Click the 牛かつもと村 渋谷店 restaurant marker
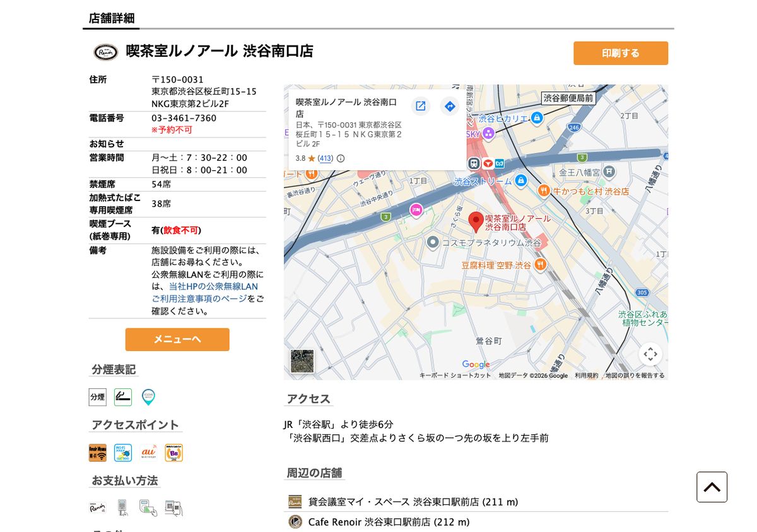The height and width of the screenshot is (532, 757). pos(544,190)
